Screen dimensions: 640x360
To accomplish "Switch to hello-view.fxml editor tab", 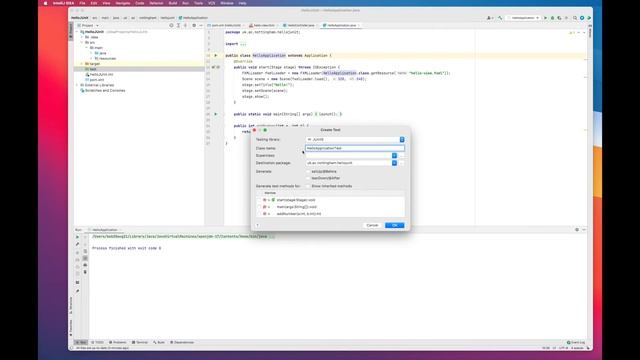I will pyautogui.click(x=263, y=25).
